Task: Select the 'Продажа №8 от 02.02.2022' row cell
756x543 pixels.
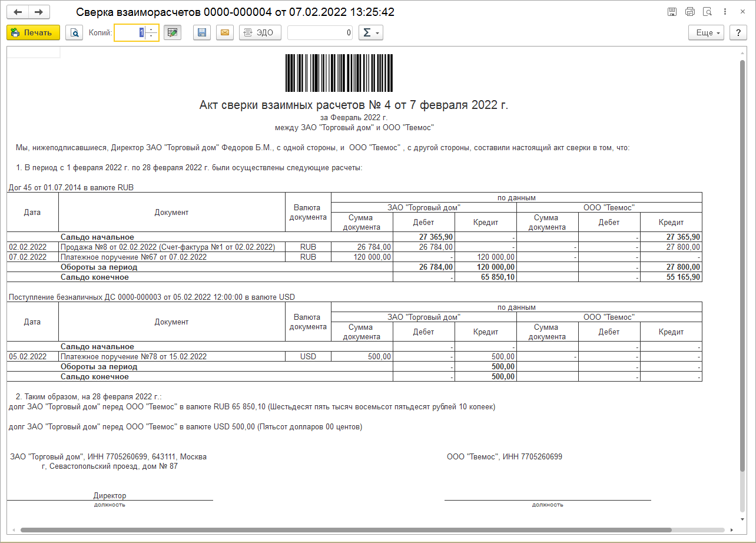Action: pyautogui.click(x=172, y=247)
